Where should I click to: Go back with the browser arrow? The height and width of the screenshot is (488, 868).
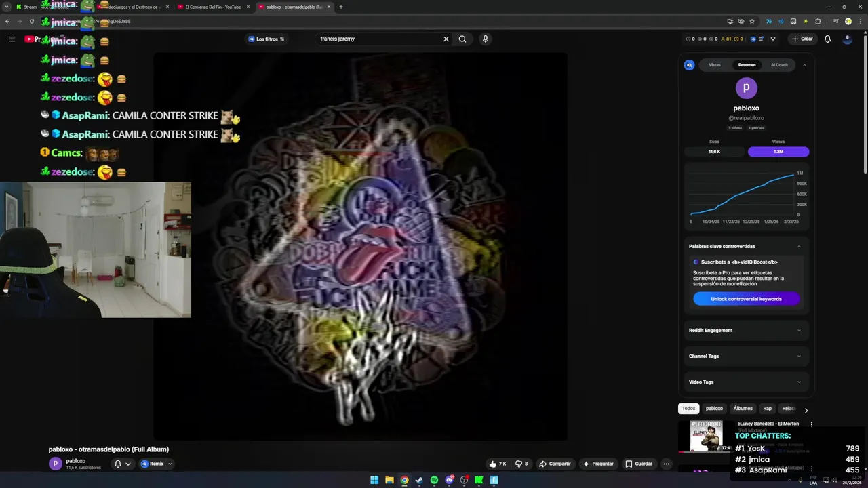[x=7, y=21]
